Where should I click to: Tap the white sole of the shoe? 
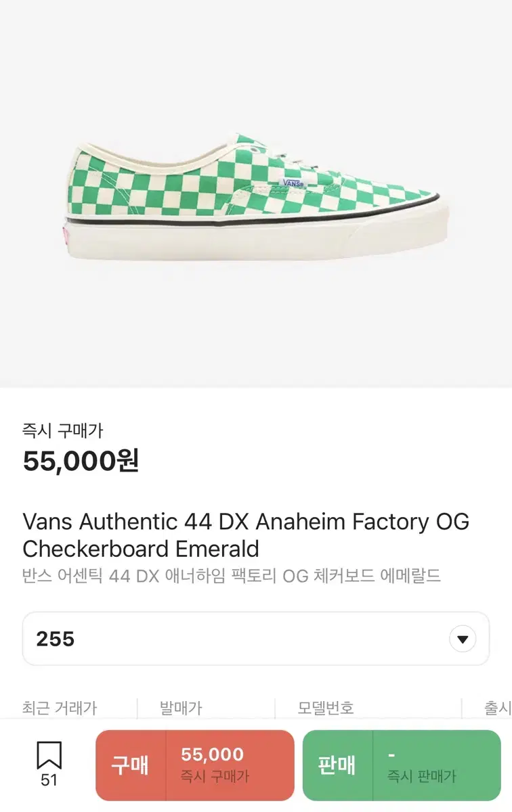pos(256,233)
